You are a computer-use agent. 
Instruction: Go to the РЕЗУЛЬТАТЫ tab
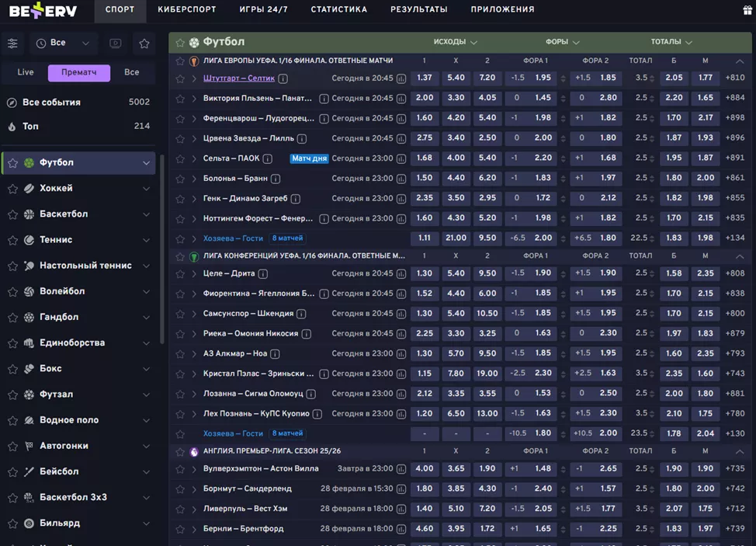tap(418, 10)
